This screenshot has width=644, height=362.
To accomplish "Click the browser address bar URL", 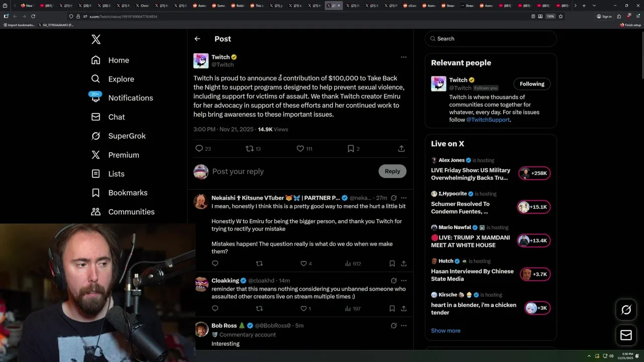I will click(124, 17).
